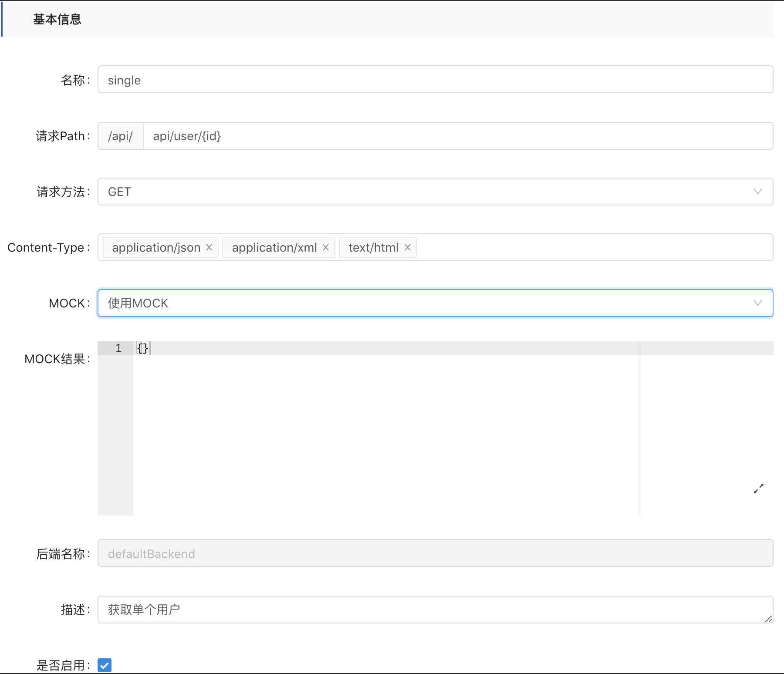Click the 描述 textarea with 获取单个用户
The height and width of the screenshot is (674, 784).
(x=431, y=609)
